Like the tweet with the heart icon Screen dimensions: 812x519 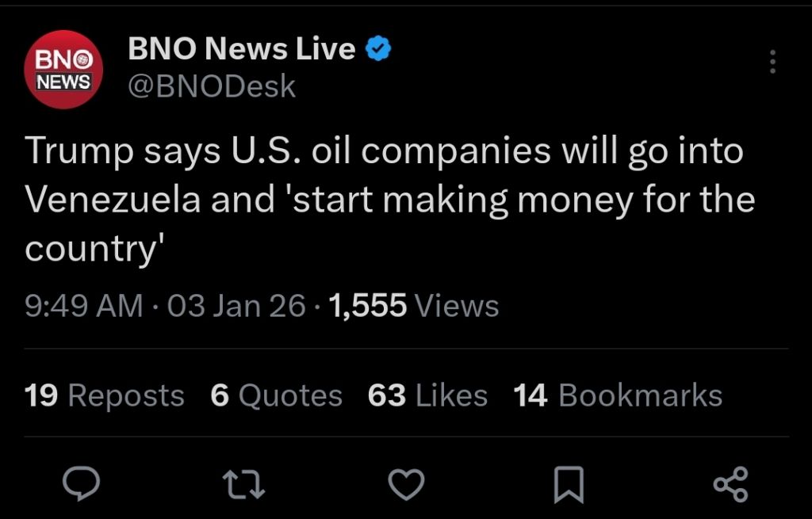point(406,483)
